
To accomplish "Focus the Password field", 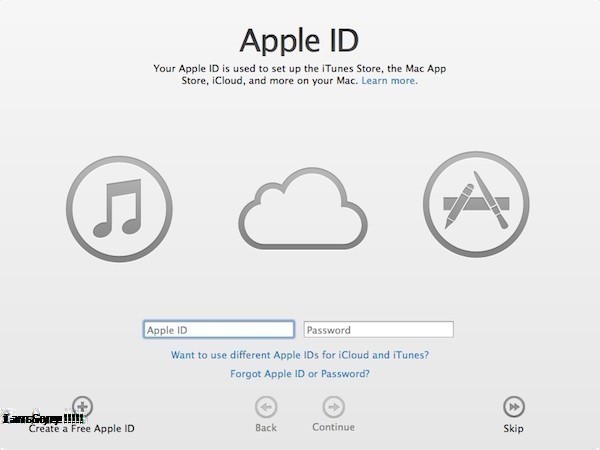I will coord(378,330).
